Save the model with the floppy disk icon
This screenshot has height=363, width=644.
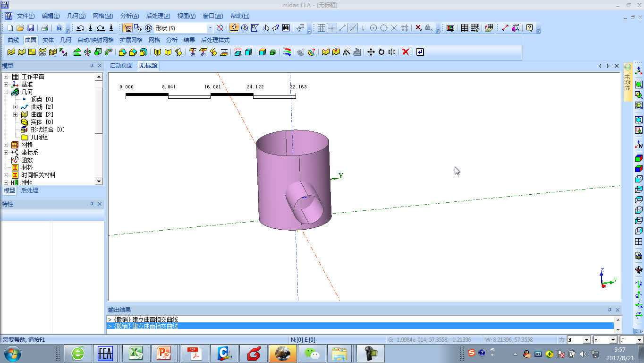31,28
